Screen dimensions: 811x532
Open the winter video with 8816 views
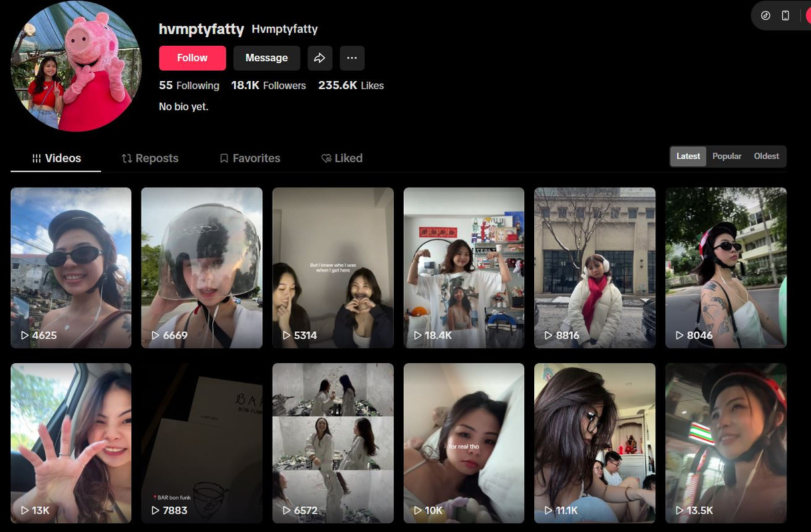click(595, 268)
